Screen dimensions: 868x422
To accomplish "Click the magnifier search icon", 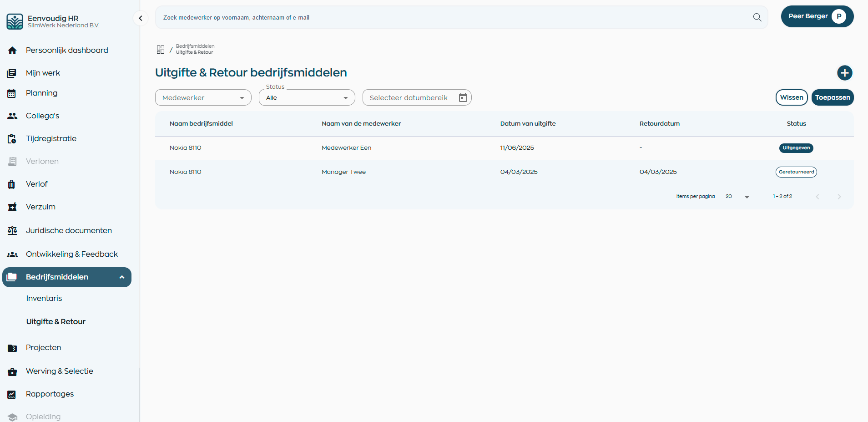I will [x=757, y=17].
